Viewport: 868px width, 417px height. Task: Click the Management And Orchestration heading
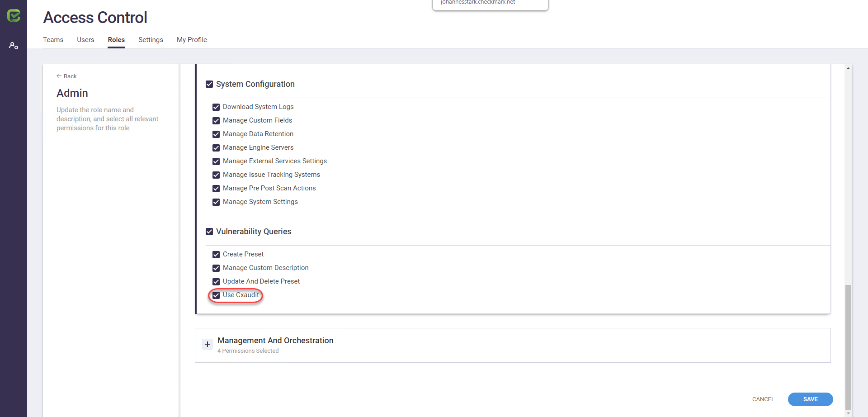(275, 341)
